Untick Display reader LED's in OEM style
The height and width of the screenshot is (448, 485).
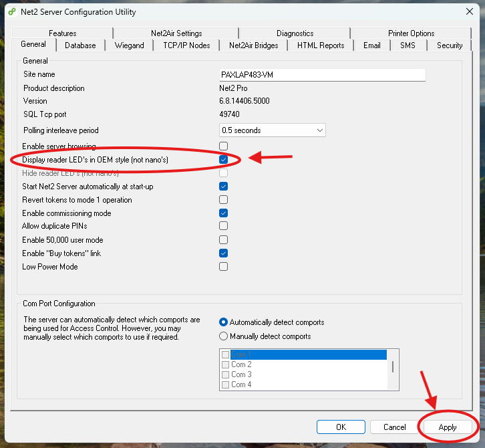tap(223, 159)
